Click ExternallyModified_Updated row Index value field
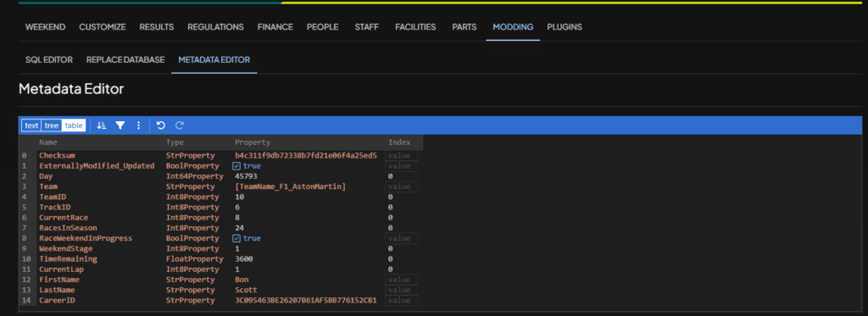This screenshot has height=316, width=868. 401,166
